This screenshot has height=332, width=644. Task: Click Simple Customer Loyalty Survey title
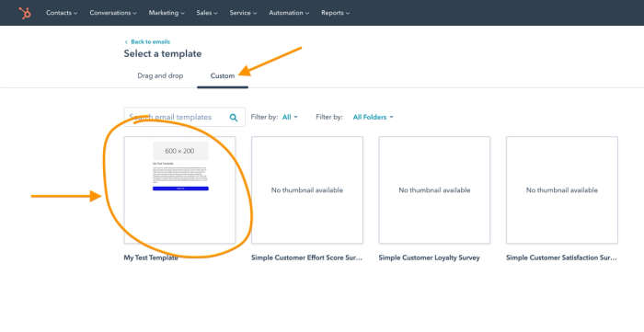430,258
